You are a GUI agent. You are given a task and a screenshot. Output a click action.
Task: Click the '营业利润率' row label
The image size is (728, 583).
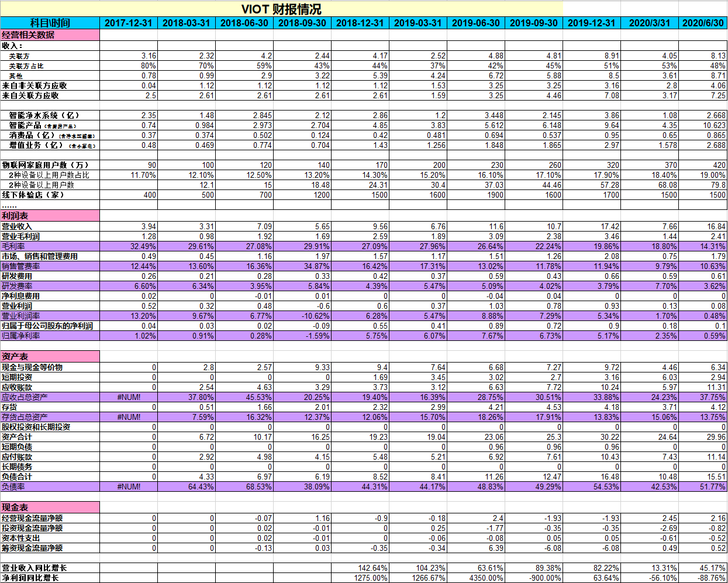pyautogui.click(x=21, y=316)
